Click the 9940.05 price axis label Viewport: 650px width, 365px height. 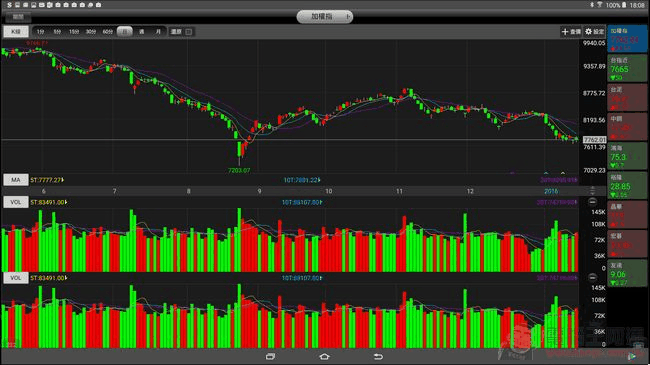(x=594, y=43)
